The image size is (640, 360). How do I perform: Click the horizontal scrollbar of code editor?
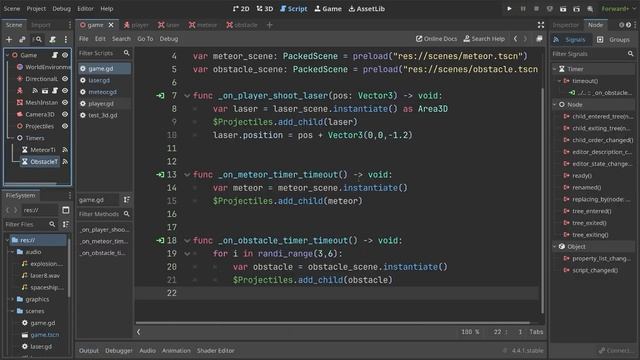pos(333,323)
